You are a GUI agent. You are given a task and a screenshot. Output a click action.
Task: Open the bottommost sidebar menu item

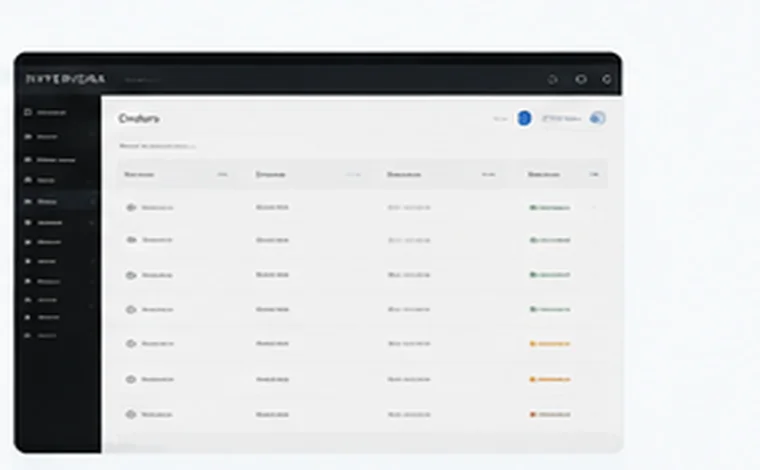coord(41,335)
